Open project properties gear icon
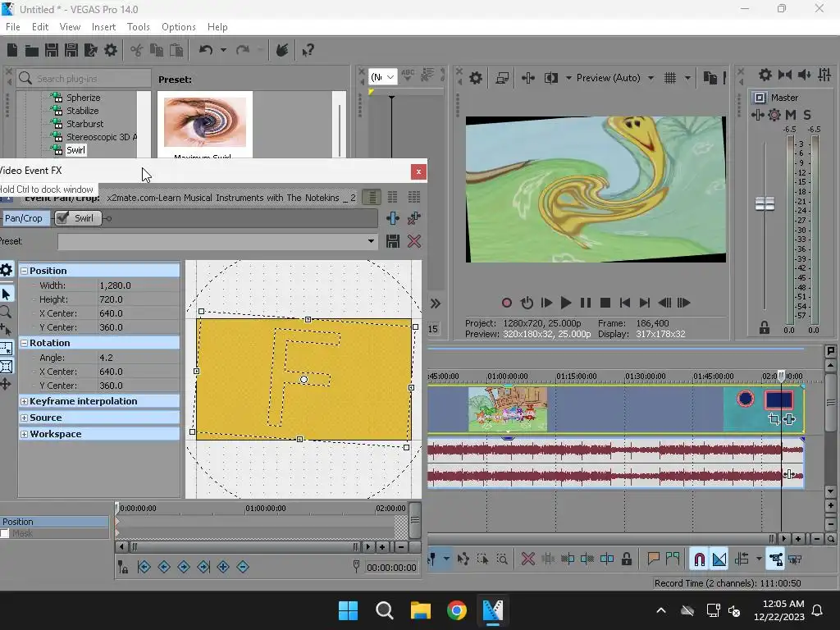 [x=111, y=50]
